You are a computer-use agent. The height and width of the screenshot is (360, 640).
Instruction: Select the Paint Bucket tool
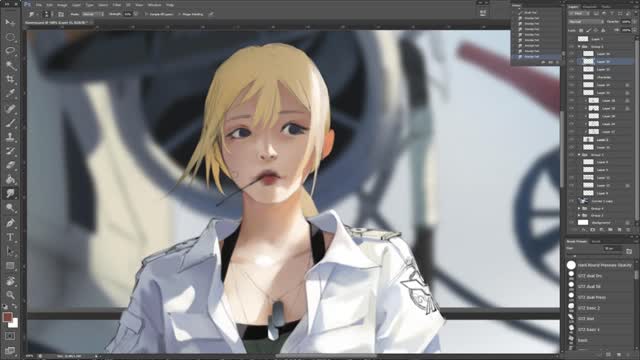click(10, 180)
